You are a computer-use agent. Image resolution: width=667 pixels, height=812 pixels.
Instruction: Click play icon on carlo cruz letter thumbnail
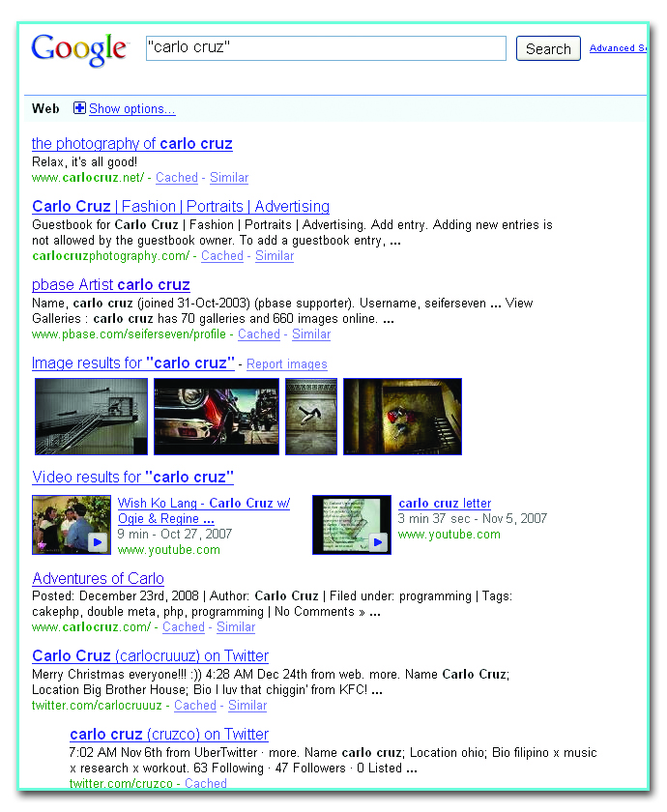(x=378, y=542)
